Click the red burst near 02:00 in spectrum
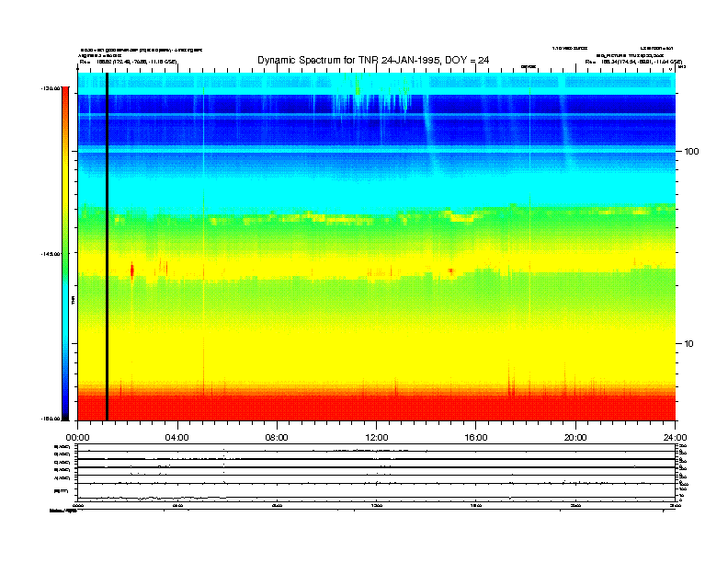 pos(132,270)
